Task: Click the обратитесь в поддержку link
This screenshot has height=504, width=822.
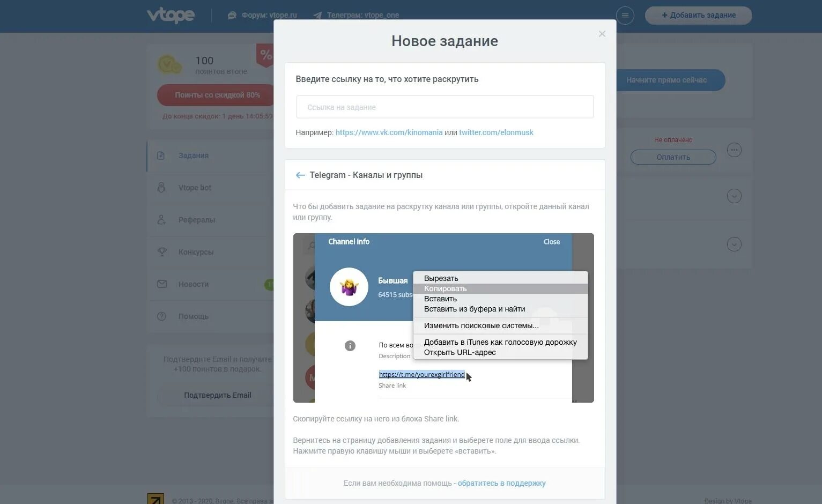Action: click(x=501, y=483)
